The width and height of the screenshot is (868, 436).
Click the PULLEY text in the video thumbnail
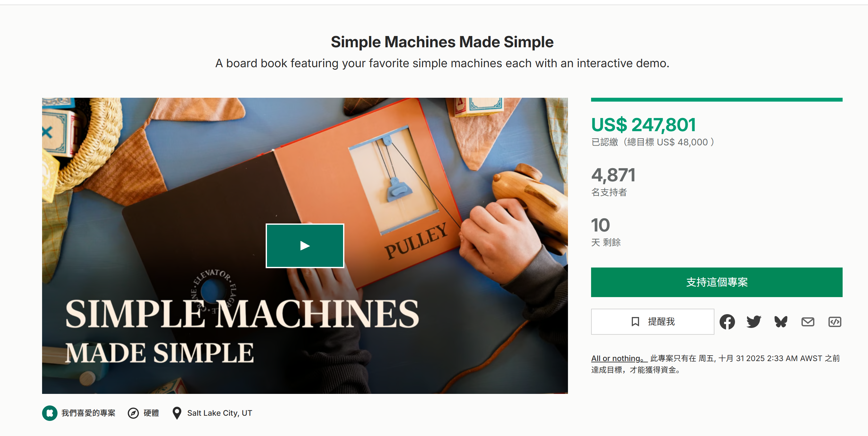(416, 241)
